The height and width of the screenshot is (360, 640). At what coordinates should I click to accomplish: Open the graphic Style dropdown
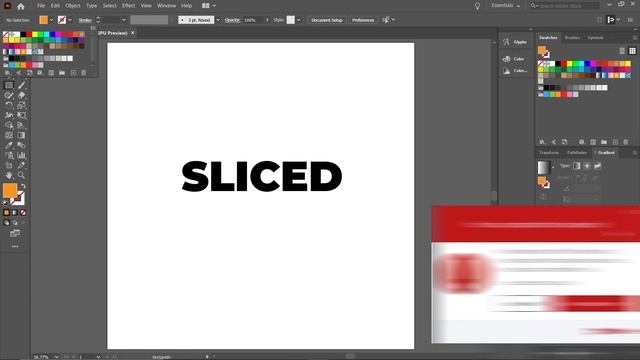click(x=298, y=20)
